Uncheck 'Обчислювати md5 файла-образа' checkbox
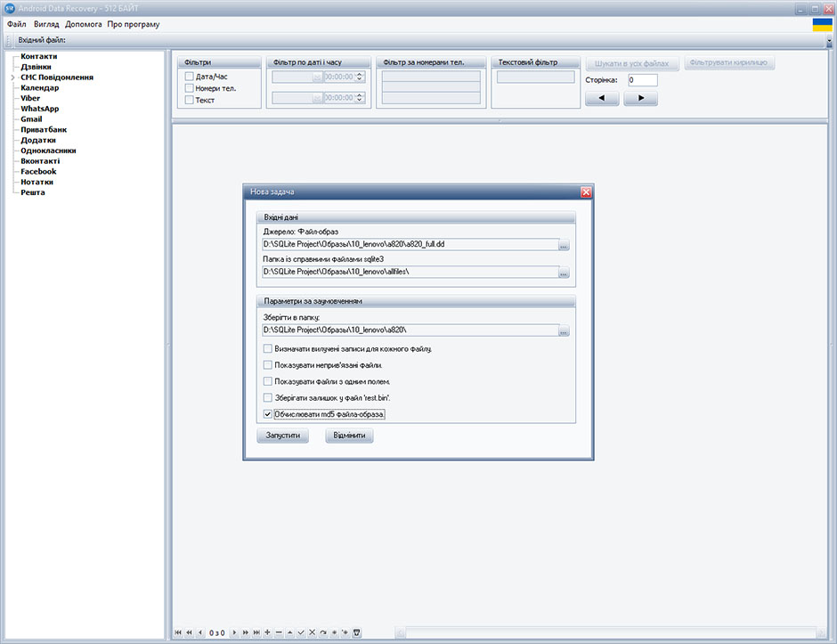Viewport: 837px width, 644px height. tap(269, 414)
